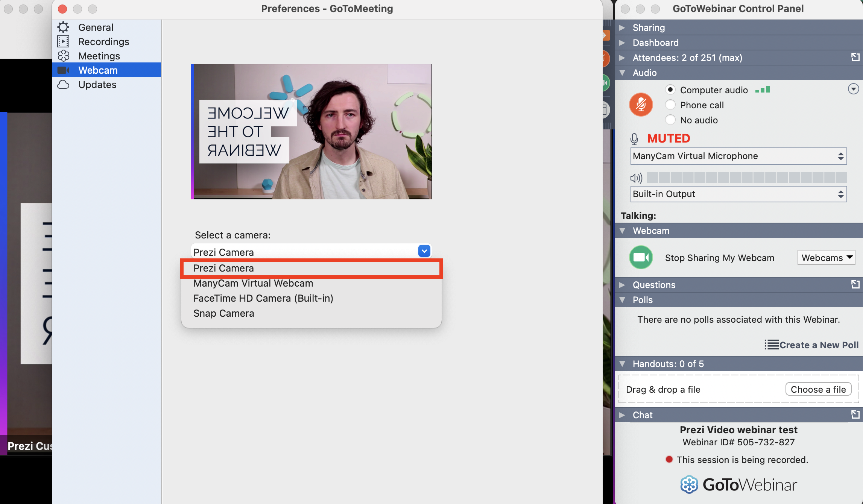Click the speaker volume level bar

[746, 178]
